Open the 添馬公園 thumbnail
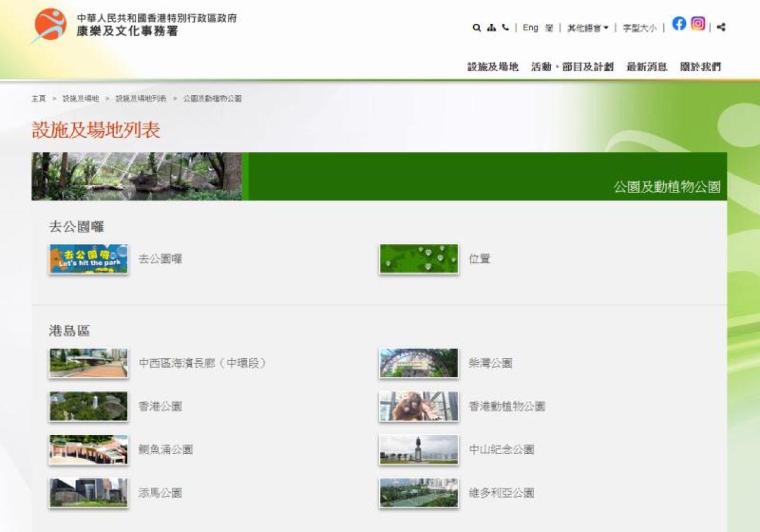760x532 pixels. tap(88, 493)
